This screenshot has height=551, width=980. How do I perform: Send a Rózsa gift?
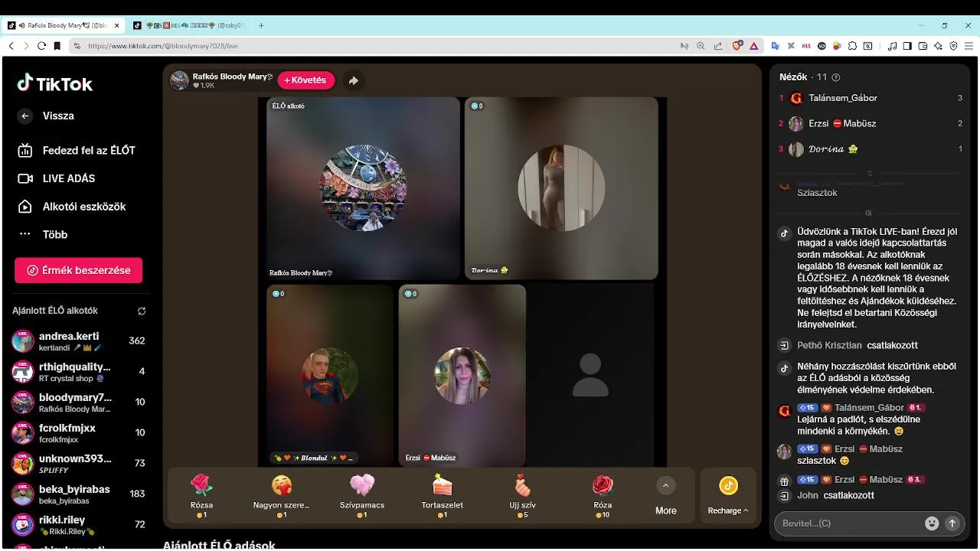pos(201,496)
